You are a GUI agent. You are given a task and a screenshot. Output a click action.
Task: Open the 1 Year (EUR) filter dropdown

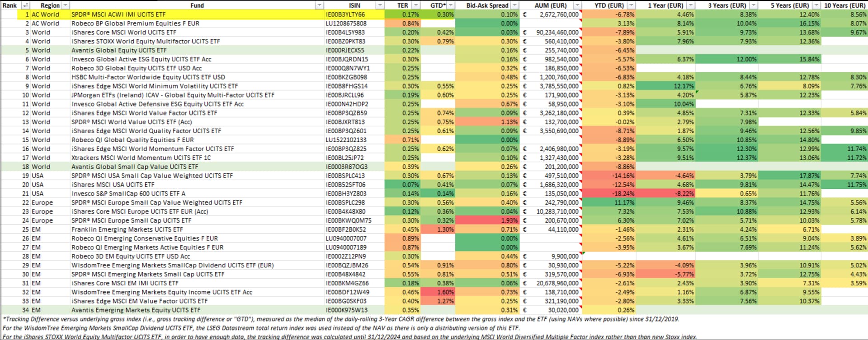point(690,5)
